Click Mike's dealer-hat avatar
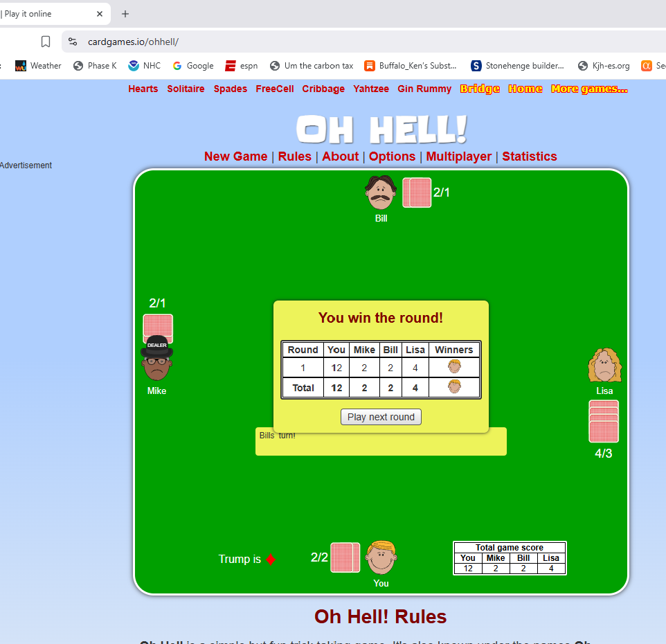 click(156, 358)
